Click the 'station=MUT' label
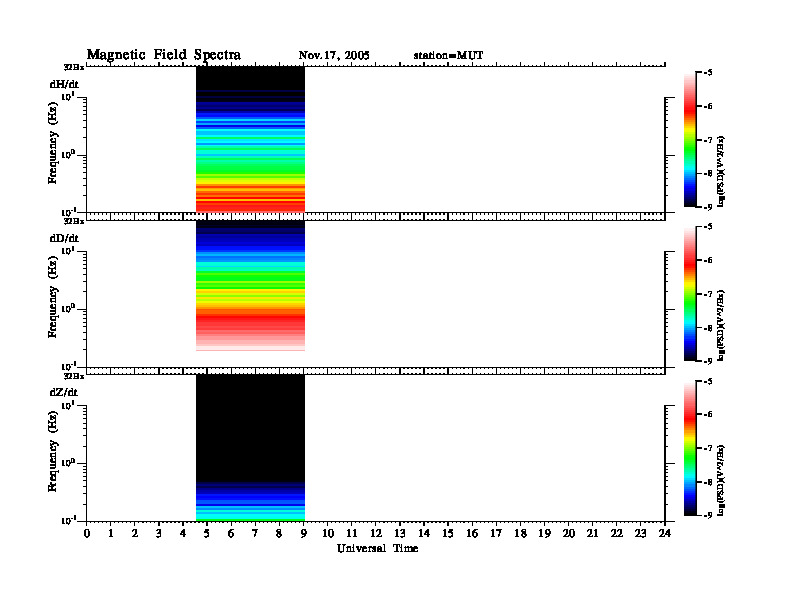The height and width of the screenshot is (612, 792). coord(449,55)
